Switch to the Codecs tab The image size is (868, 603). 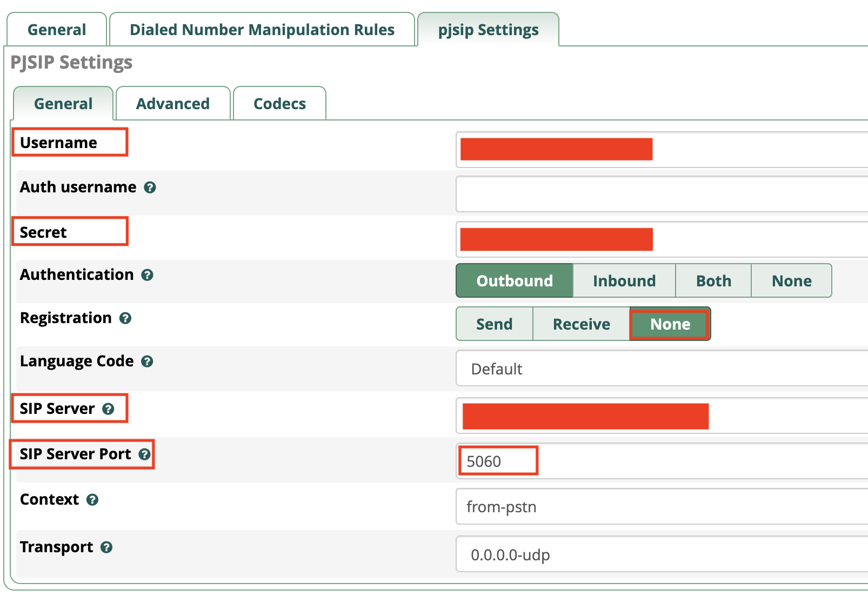click(279, 104)
